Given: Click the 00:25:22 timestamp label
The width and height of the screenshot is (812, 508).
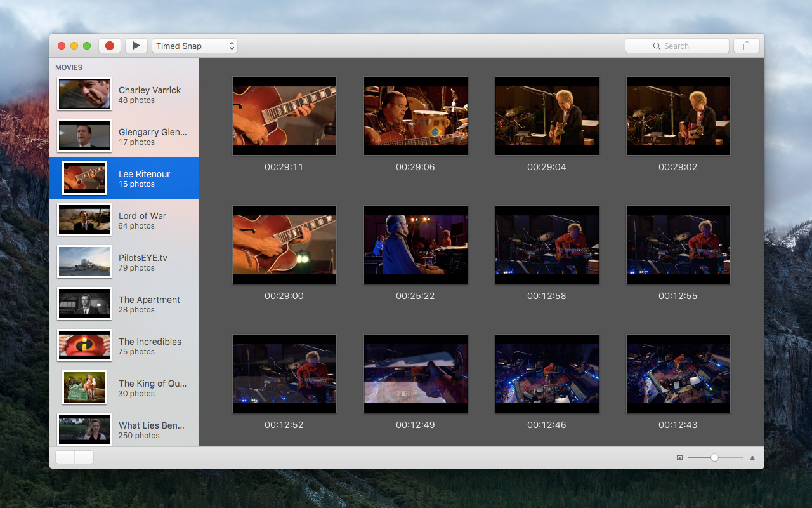Looking at the screenshot, I should (416, 296).
